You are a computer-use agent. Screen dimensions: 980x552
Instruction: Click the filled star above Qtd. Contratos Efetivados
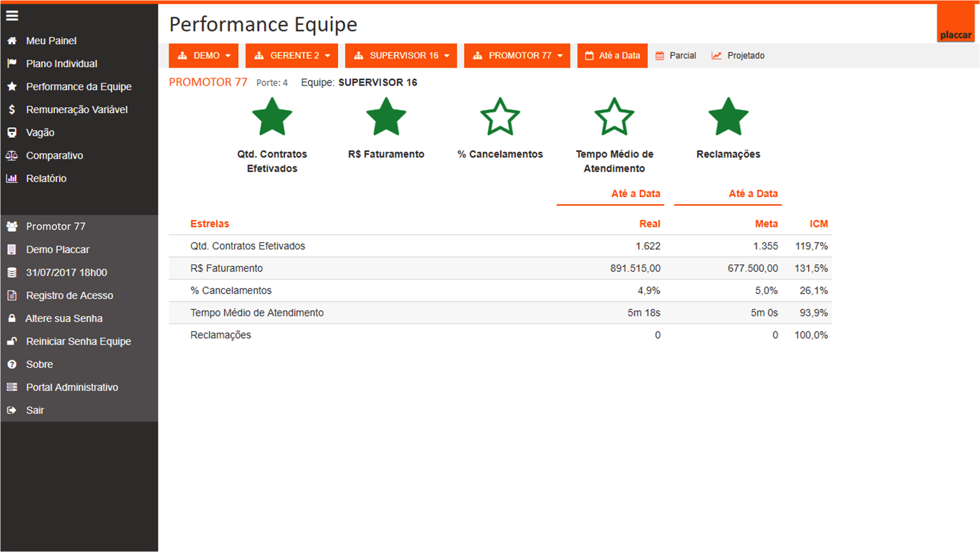pyautogui.click(x=272, y=117)
